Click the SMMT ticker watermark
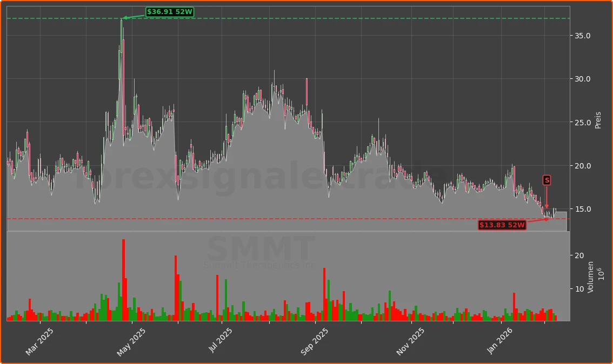This screenshot has width=613, height=364. pos(262,250)
